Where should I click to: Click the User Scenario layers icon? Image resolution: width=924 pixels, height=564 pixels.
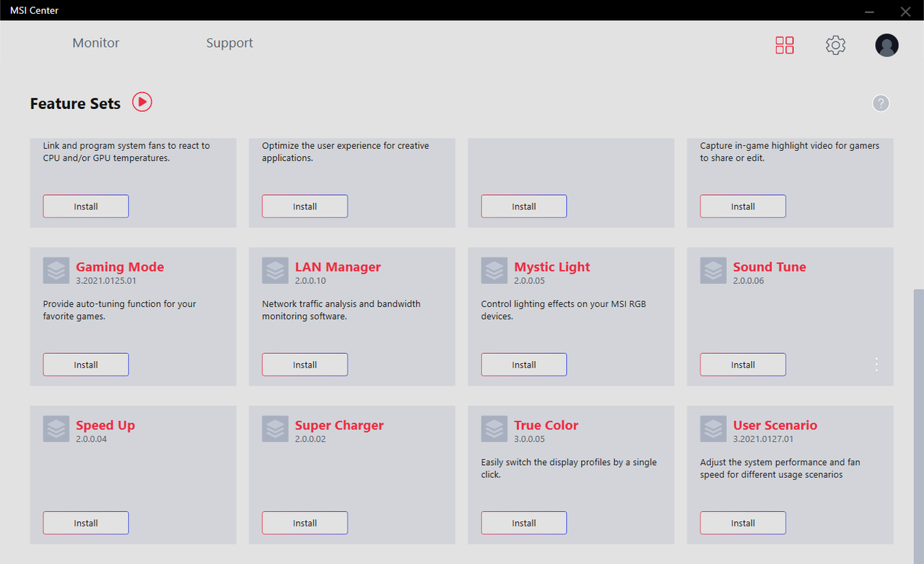click(x=713, y=429)
